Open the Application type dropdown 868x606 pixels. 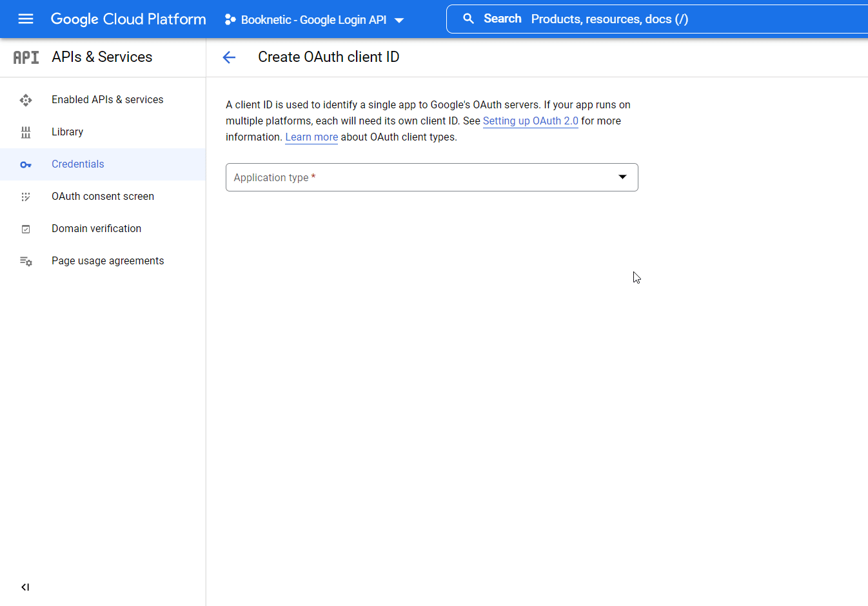pyautogui.click(x=432, y=177)
